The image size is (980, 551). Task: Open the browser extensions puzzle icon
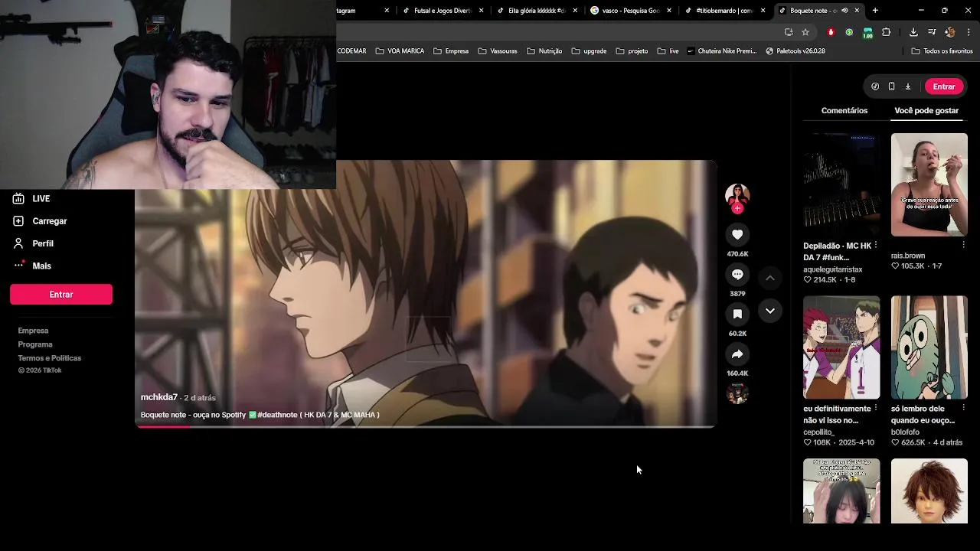pyautogui.click(x=886, y=32)
